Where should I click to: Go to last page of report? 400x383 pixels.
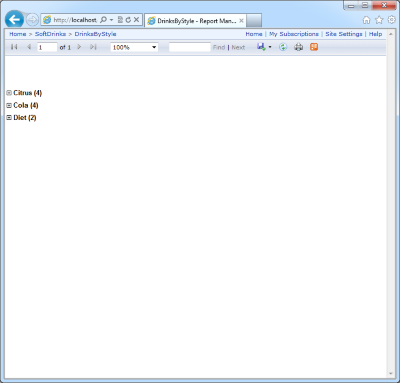click(93, 47)
